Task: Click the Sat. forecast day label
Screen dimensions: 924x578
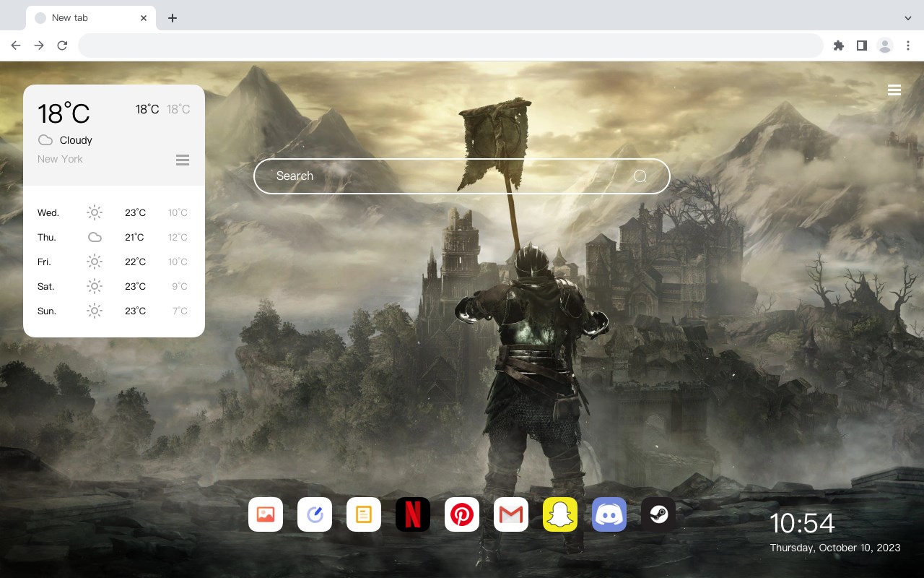Action: click(x=46, y=286)
